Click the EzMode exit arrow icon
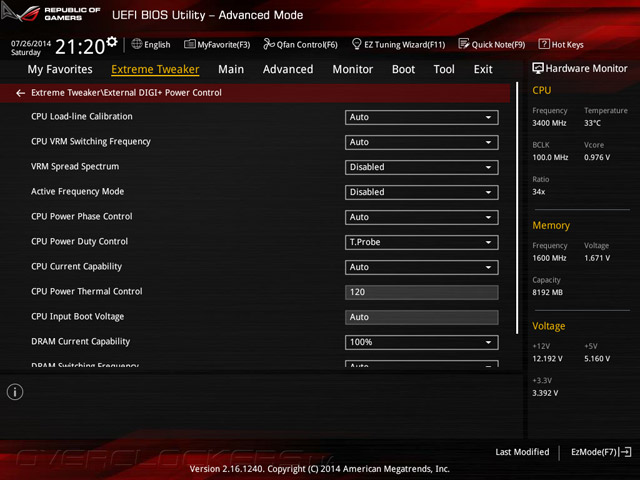 (626, 452)
